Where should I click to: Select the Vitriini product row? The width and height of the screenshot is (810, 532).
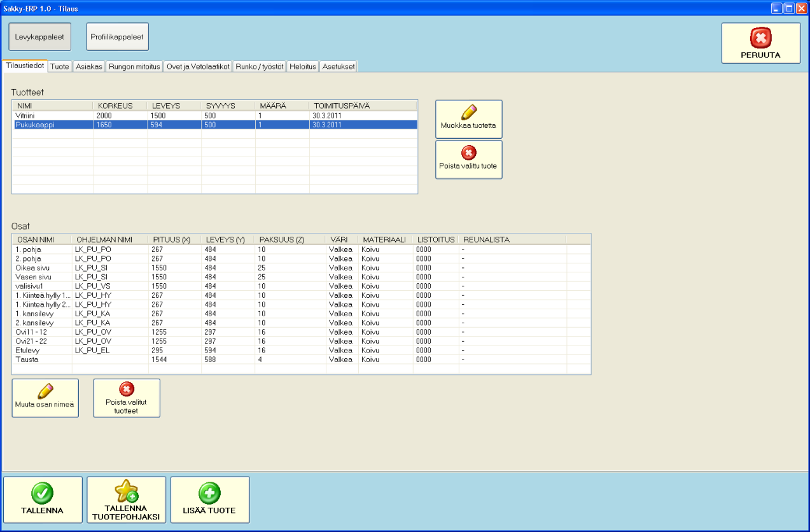pyautogui.click(x=215, y=116)
